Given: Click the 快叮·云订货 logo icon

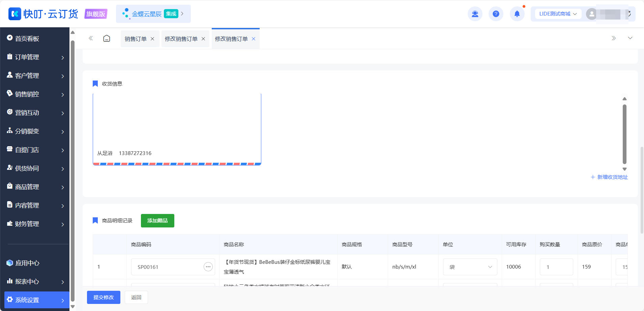Looking at the screenshot, I should (x=14, y=14).
